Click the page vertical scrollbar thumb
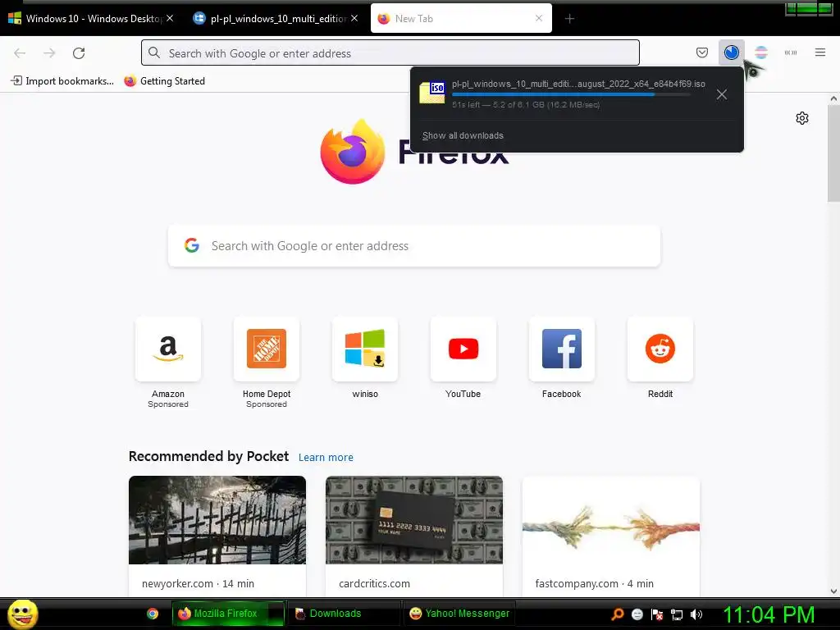Image resolution: width=840 pixels, height=630 pixels. click(833, 153)
